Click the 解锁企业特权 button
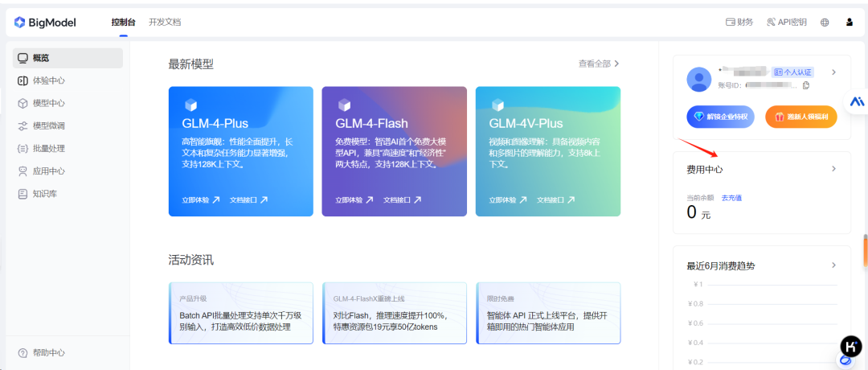868x370 pixels. pos(720,117)
